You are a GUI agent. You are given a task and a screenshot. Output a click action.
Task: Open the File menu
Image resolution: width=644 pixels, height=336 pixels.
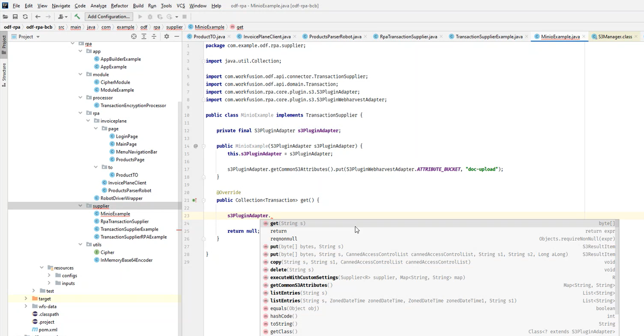pos(16,6)
